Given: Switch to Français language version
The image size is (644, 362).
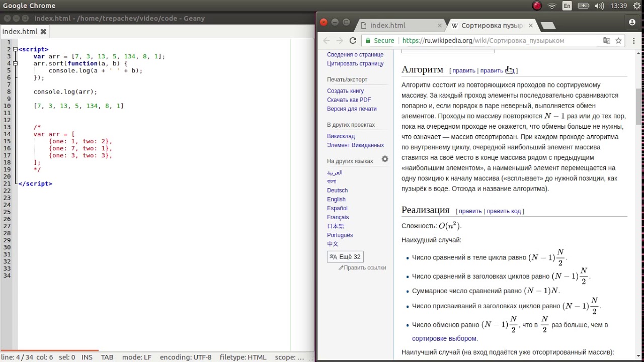Looking at the screenshot, I should point(338,218).
